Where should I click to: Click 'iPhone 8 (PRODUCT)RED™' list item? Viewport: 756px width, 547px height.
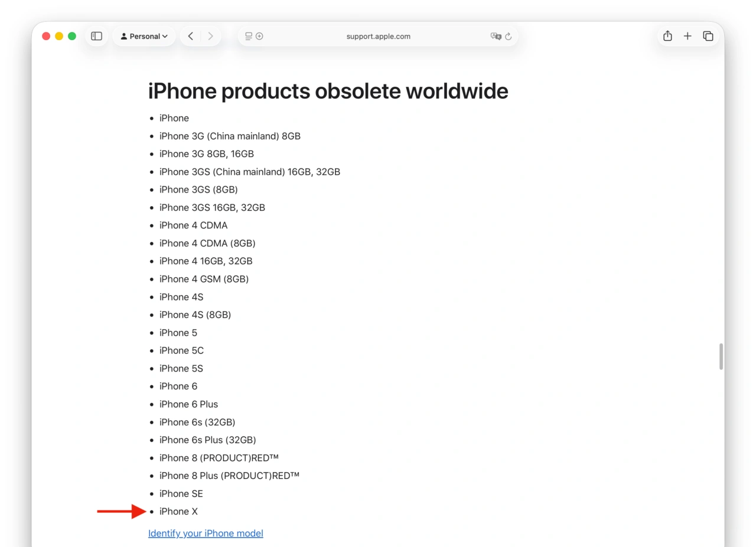(x=219, y=458)
